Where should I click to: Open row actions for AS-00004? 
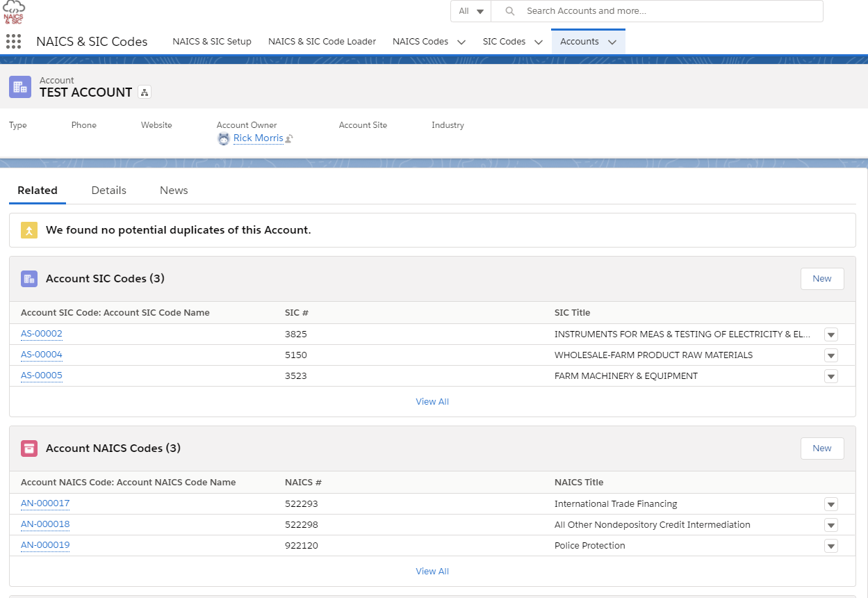(x=830, y=355)
